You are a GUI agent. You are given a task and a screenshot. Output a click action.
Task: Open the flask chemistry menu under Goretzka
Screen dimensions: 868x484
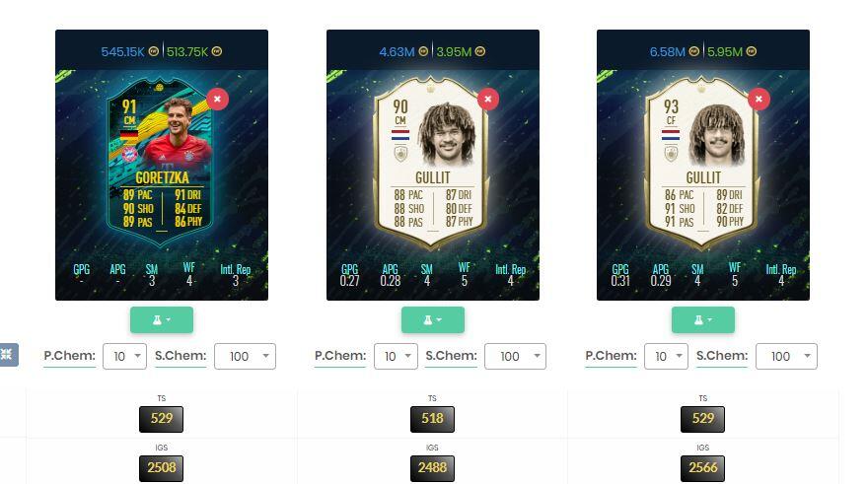tap(162, 319)
